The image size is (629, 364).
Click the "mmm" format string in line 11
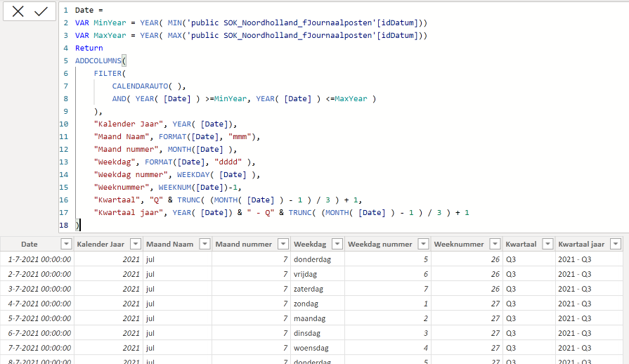[x=240, y=137]
